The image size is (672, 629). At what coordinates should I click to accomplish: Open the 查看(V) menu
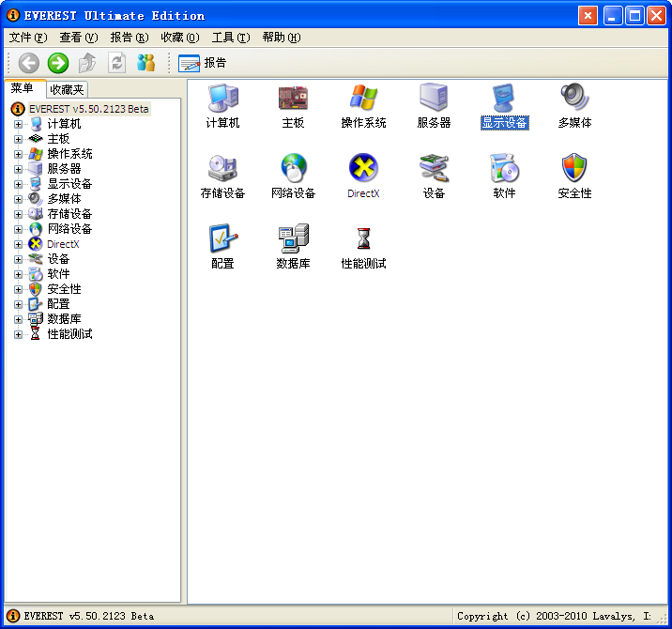(x=79, y=38)
